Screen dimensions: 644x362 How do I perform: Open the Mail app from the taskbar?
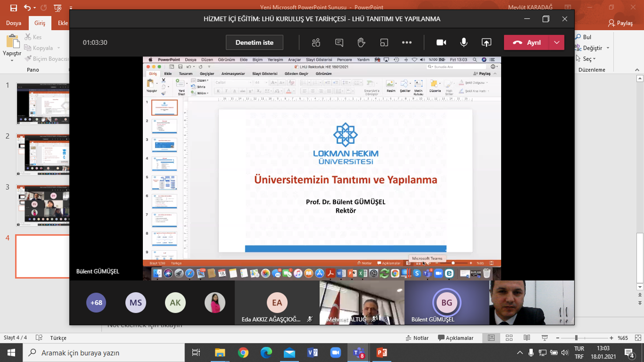click(289, 352)
